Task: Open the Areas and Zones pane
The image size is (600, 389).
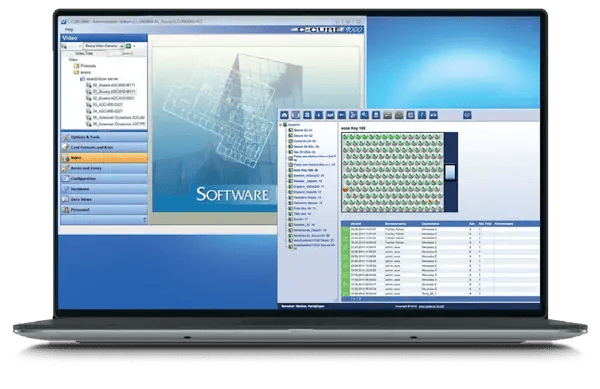Action: pos(104,168)
